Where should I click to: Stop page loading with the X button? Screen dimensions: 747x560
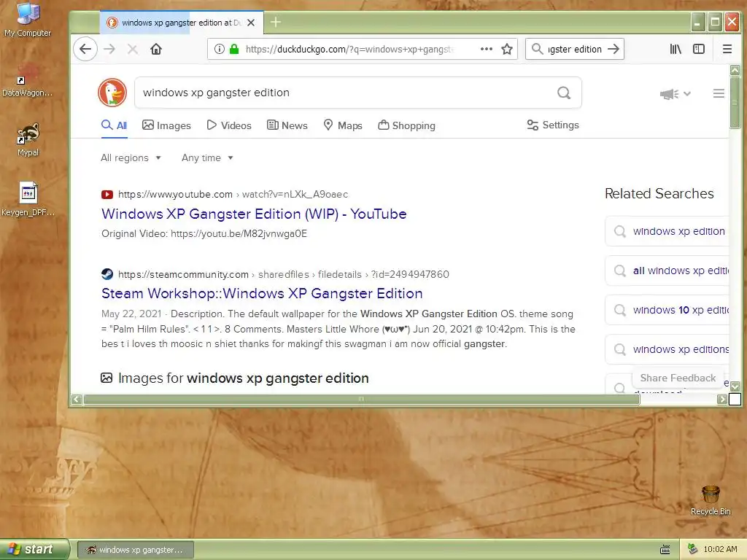(x=133, y=49)
